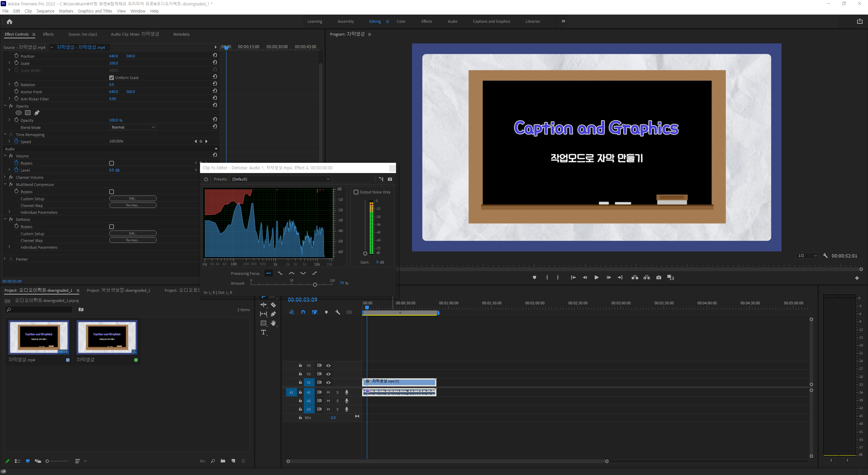Toggle timeline snapping magnet icon
This screenshot has height=475, width=868.
coord(303,312)
